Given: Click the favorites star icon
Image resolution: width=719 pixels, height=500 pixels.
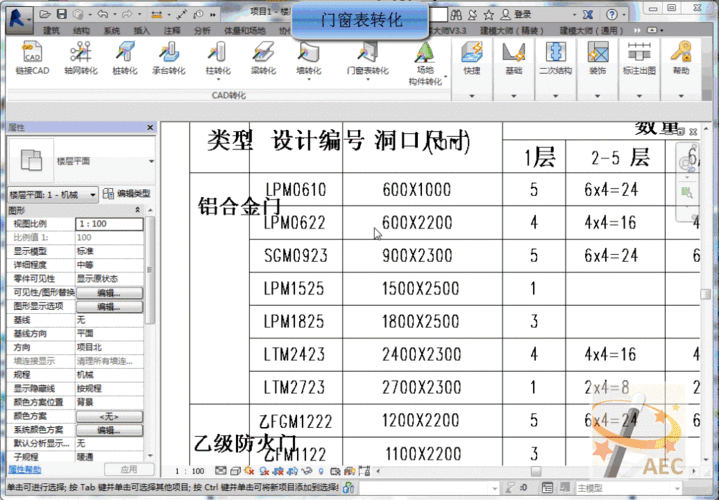Looking at the screenshot, I should 489,15.
